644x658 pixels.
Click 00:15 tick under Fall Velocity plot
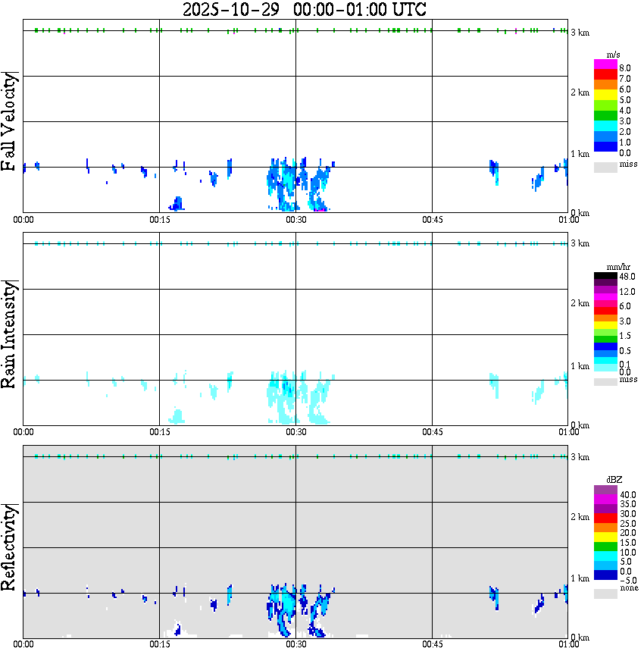(159, 220)
